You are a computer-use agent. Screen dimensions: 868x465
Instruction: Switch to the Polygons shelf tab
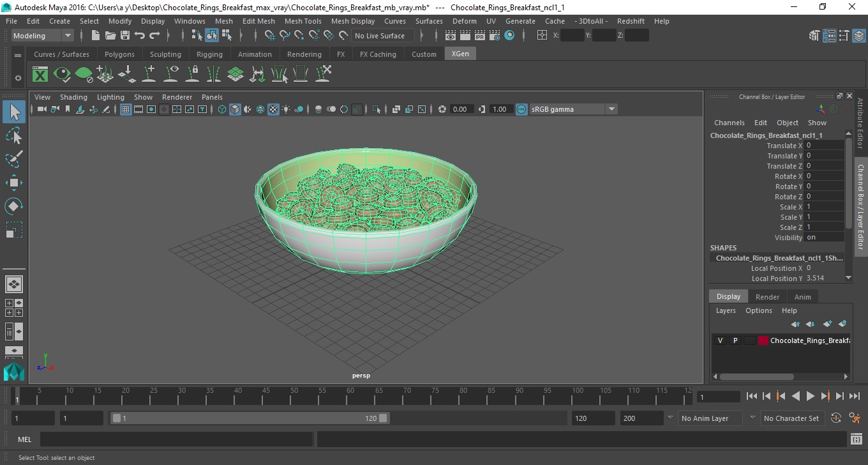click(119, 54)
